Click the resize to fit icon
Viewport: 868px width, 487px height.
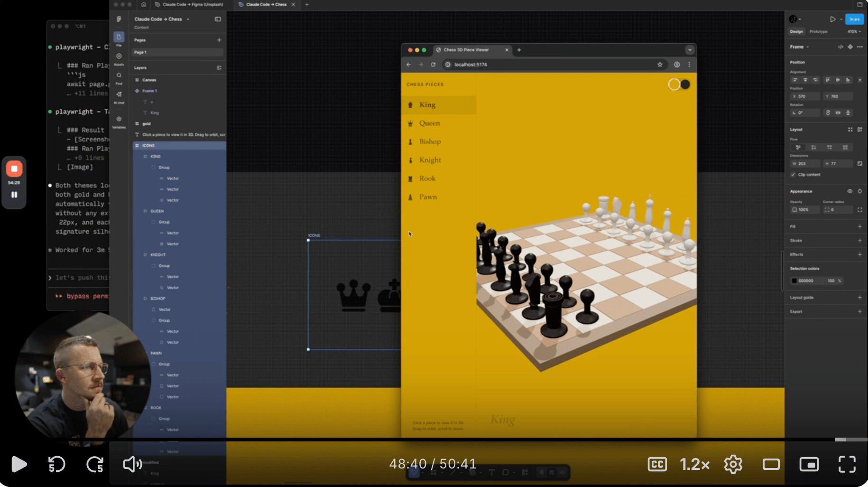(x=860, y=163)
